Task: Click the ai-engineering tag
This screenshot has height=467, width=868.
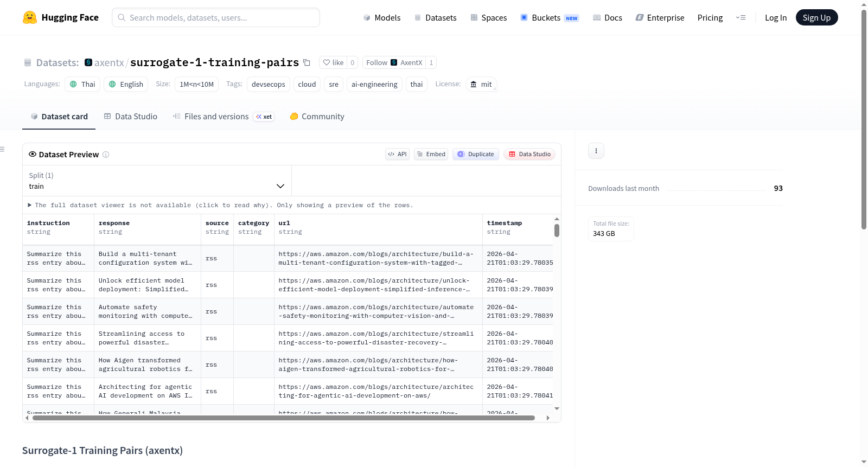Action: pos(374,84)
